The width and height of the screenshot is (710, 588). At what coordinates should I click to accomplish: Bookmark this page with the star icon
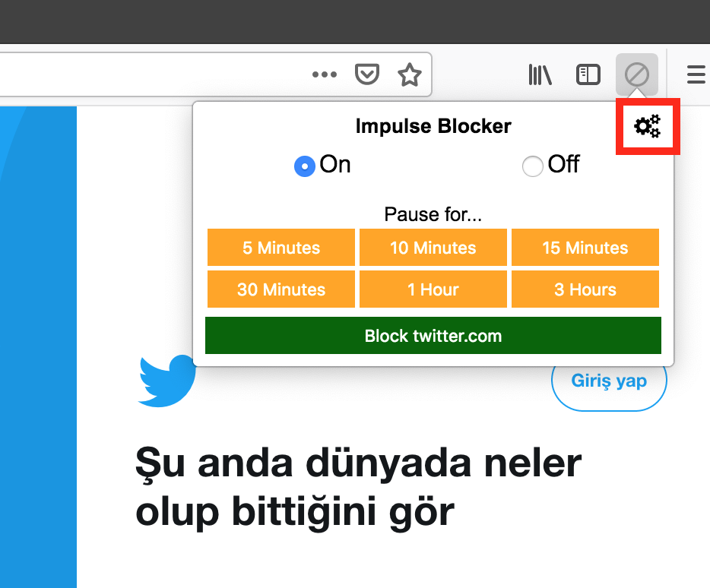pyautogui.click(x=409, y=74)
